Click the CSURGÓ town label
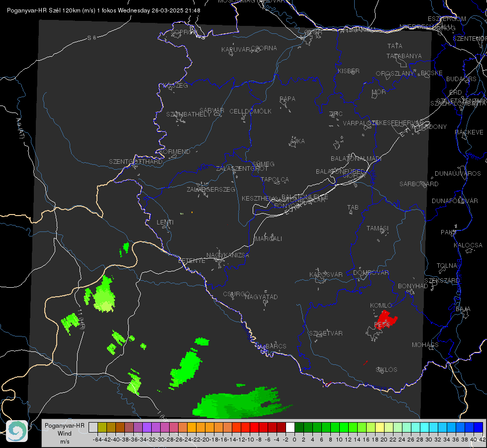The image size is (487, 448). pyautogui.click(x=236, y=294)
